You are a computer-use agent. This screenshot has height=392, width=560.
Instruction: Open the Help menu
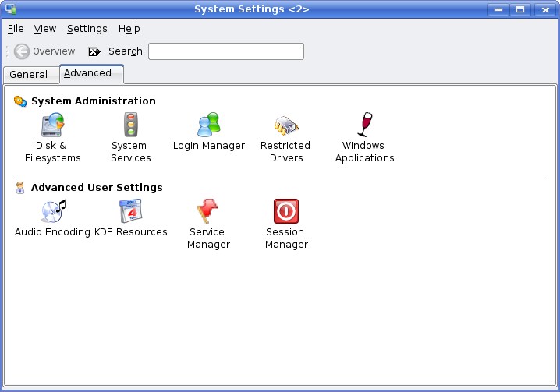click(129, 29)
